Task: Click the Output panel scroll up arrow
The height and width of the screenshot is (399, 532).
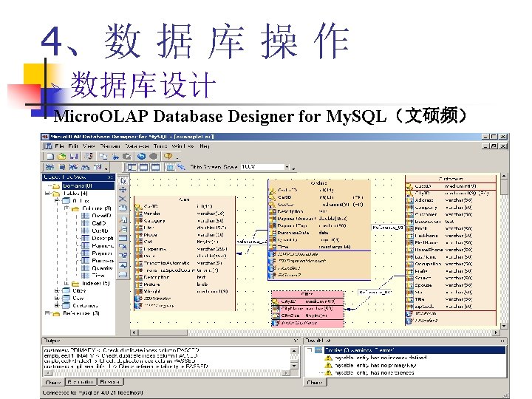Action: pyautogui.click(x=294, y=351)
